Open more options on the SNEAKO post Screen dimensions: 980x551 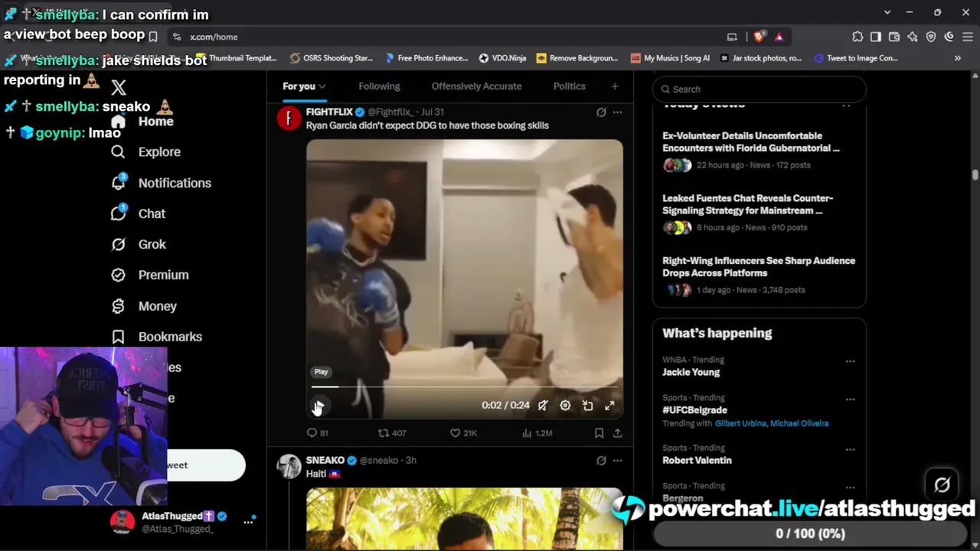click(x=617, y=461)
